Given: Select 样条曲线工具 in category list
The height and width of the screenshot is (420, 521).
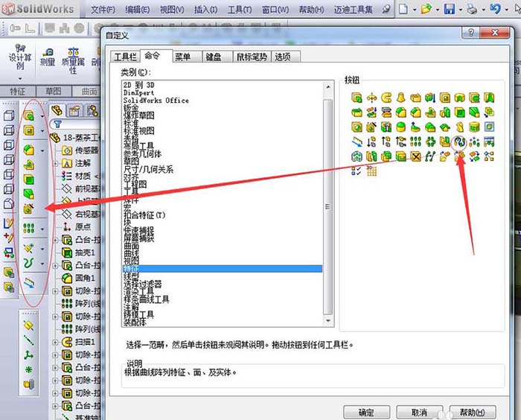Looking at the screenshot, I should (147, 299).
